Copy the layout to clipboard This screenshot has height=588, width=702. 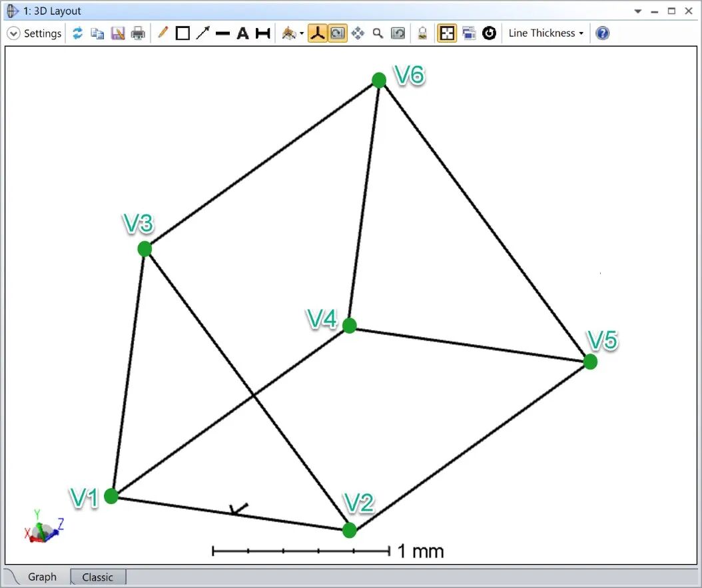(97, 33)
